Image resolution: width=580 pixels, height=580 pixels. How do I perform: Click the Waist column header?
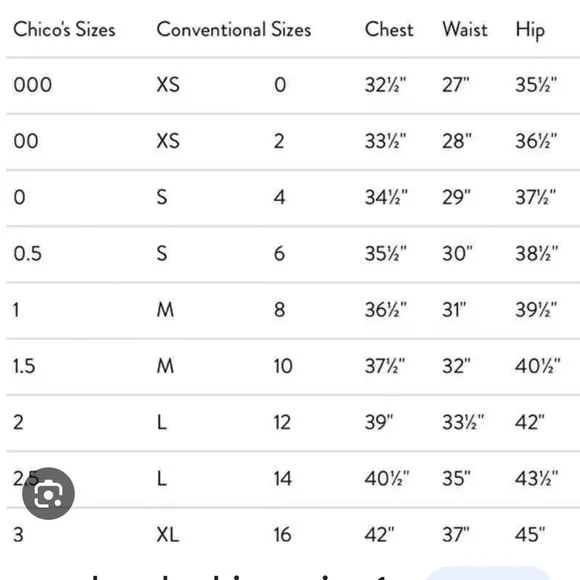465,29
